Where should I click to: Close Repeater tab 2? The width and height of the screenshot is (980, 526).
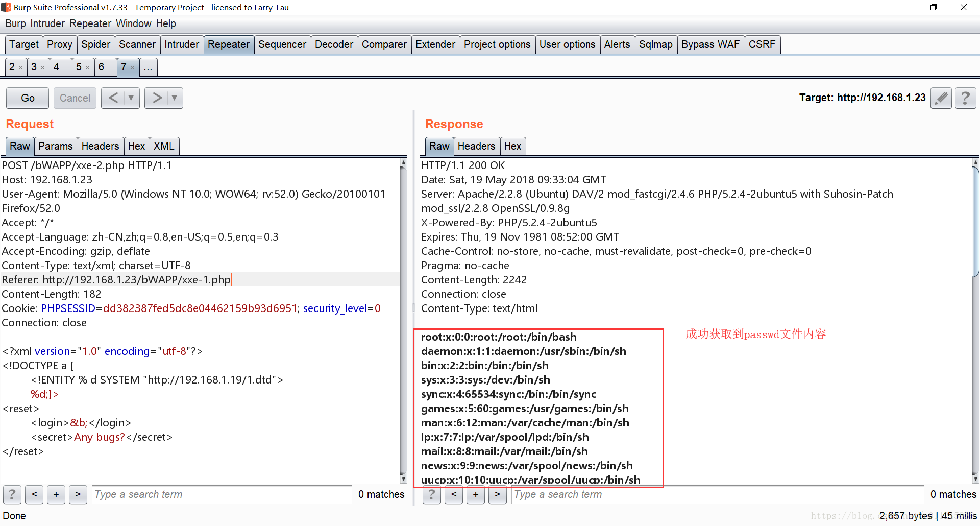click(x=20, y=68)
